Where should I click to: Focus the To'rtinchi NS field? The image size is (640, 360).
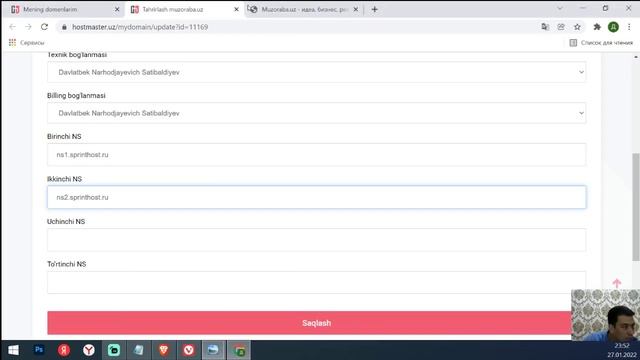(x=316, y=282)
